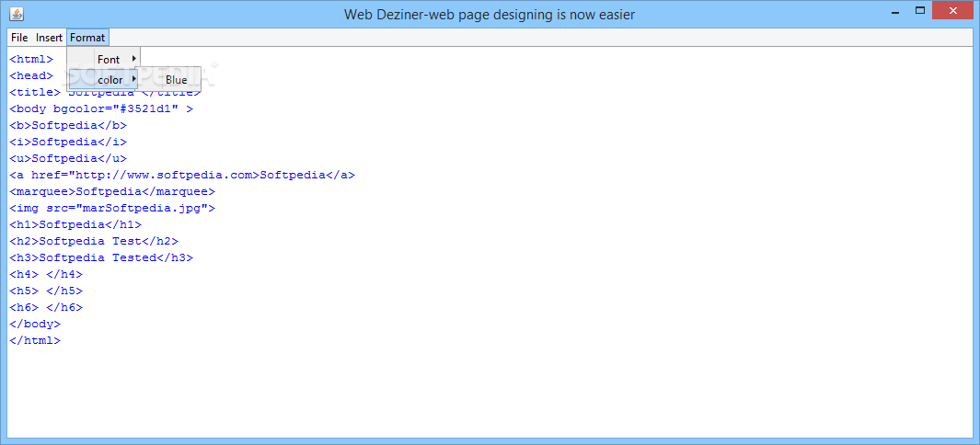Click the <b>Softpedia</b> line
The width and height of the screenshot is (980, 445).
pyautogui.click(x=68, y=125)
